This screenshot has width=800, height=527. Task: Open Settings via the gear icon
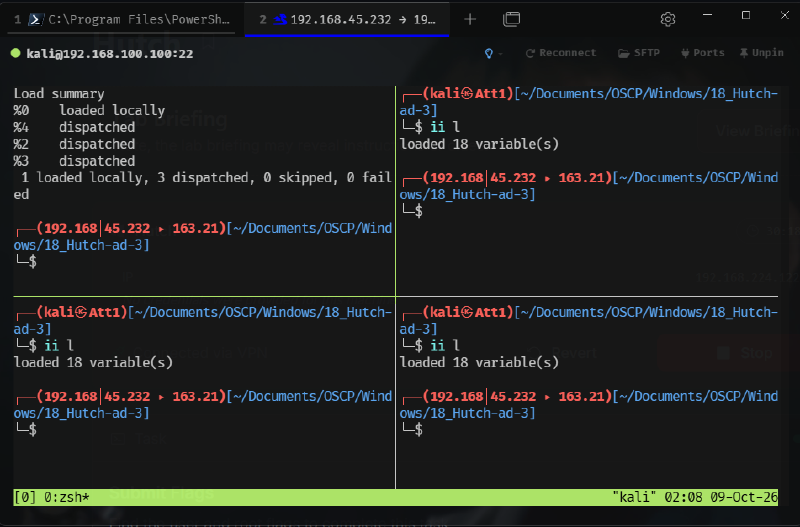tap(667, 19)
